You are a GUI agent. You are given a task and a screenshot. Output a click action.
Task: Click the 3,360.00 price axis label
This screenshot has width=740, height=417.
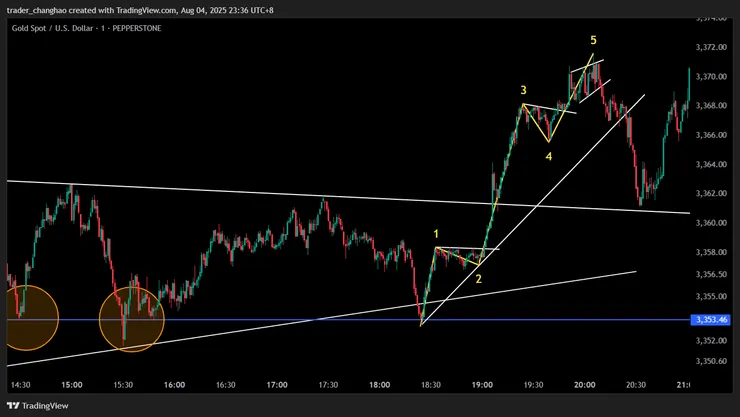tap(711, 223)
